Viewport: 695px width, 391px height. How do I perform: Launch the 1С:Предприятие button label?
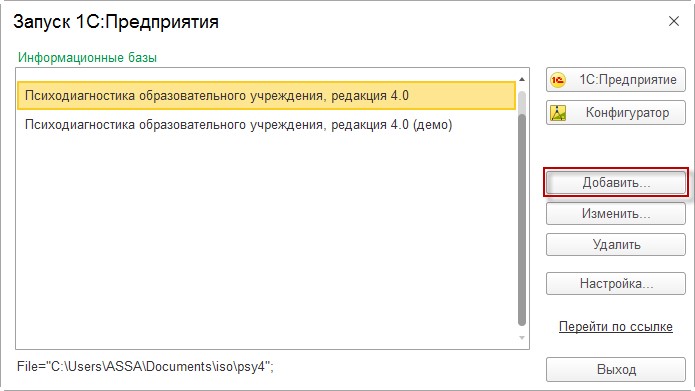pyautogui.click(x=628, y=80)
